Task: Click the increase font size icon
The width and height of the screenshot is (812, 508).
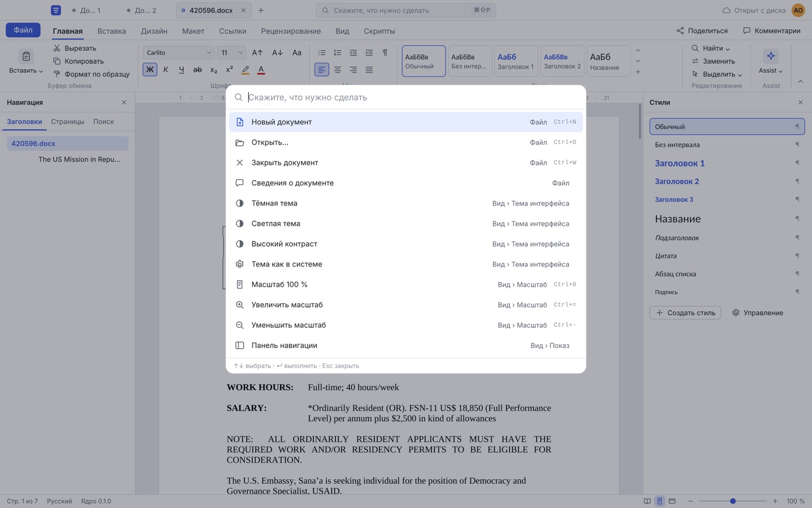Action: [x=257, y=52]
